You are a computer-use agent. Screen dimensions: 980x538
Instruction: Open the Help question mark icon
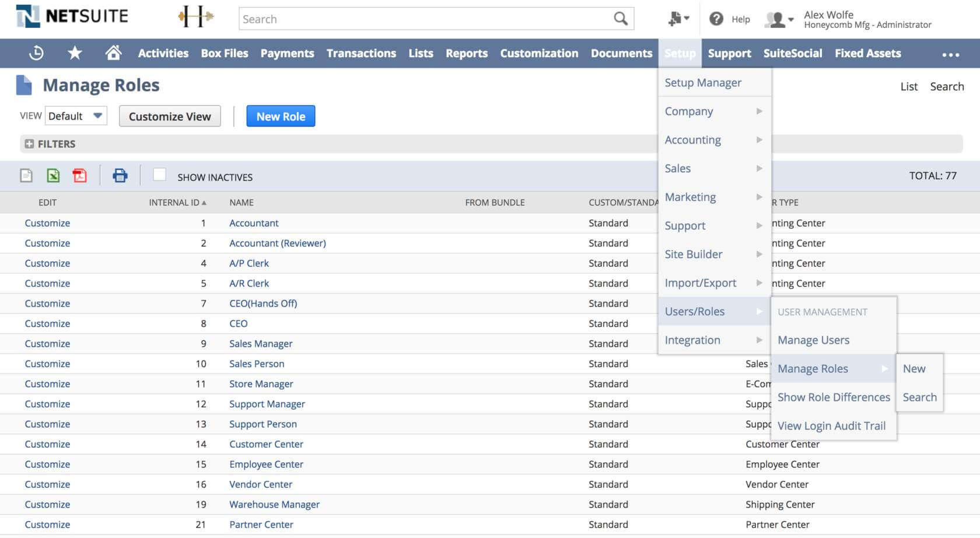(716, 19)
